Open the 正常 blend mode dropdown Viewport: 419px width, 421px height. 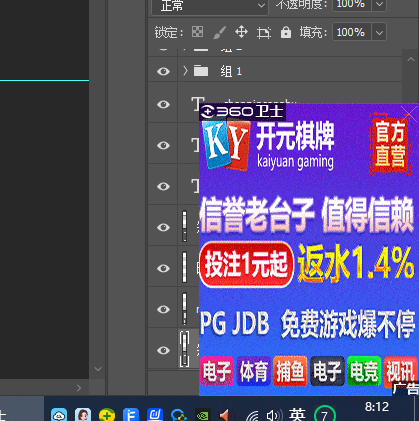click(210, 6)
